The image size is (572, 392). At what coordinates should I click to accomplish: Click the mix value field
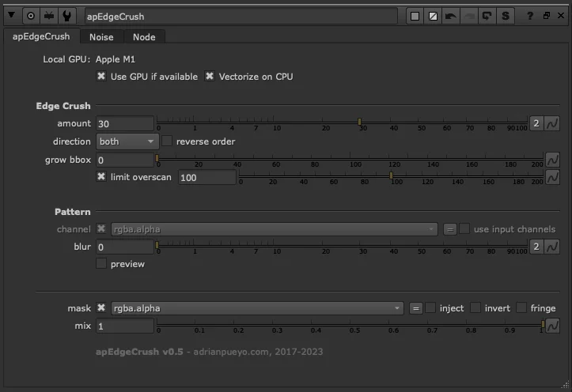[x=125, y=326]
